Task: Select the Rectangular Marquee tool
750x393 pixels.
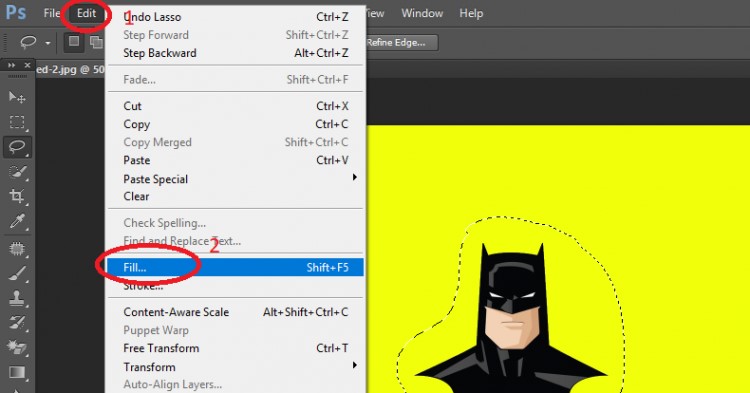Action: [17, 122]
